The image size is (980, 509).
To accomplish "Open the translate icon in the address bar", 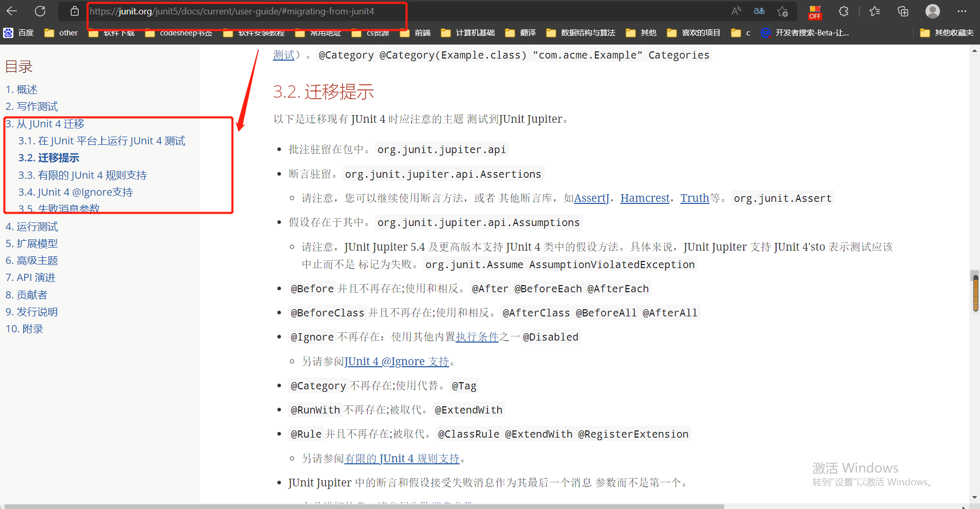I will tap(759, 11).
